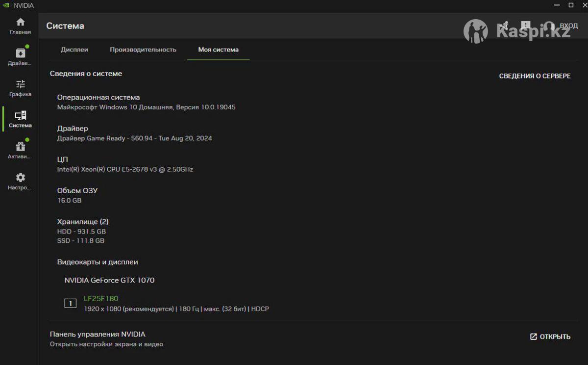Click the NVIDIA logo in title bar
The width and height of the screenshot is (588, 365).
(x=6, y=5)
